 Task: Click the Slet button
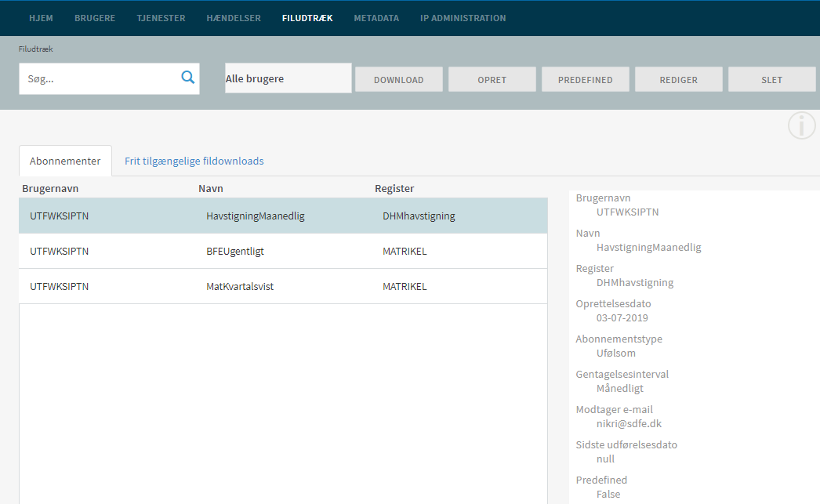point(771,79)
